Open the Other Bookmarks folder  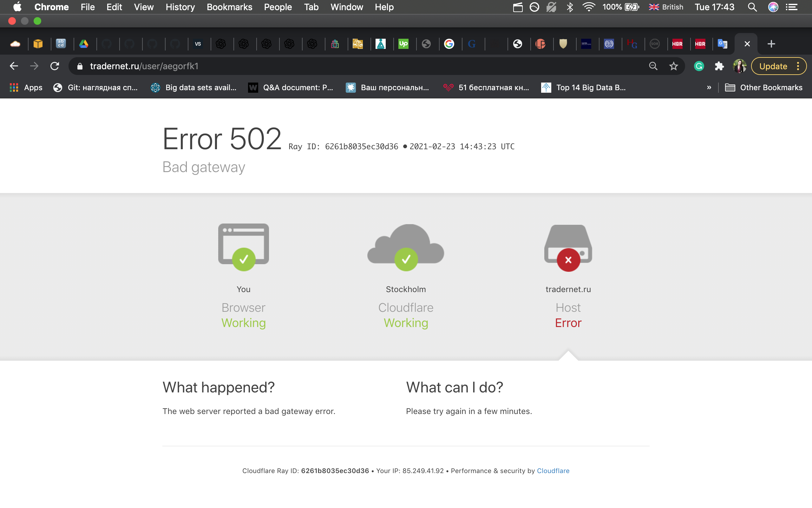[764, 88]
